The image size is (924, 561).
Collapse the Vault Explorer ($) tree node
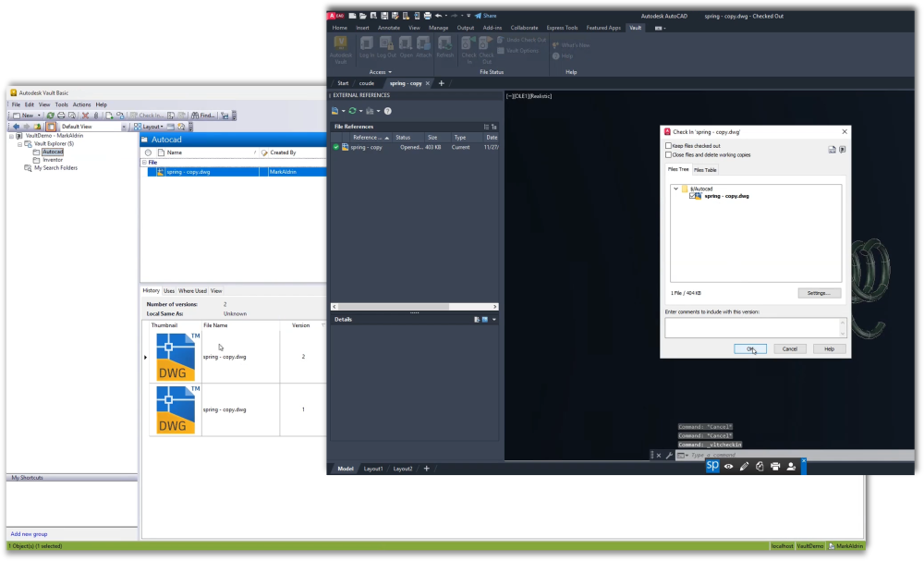pyautogui.click(x=19, y=144)
